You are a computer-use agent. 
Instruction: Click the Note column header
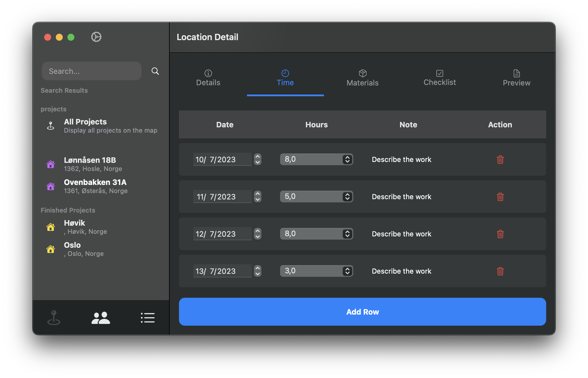pos(408,124)
